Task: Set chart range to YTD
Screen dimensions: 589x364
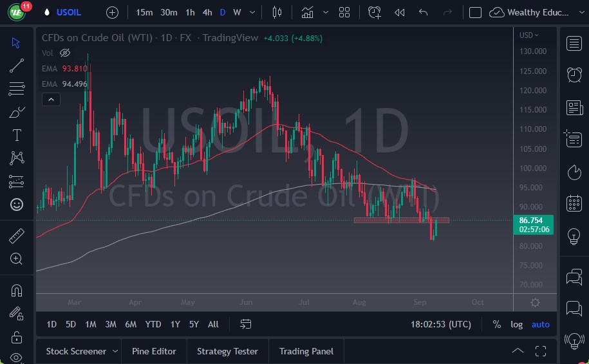Action: (x=153, y=324)
